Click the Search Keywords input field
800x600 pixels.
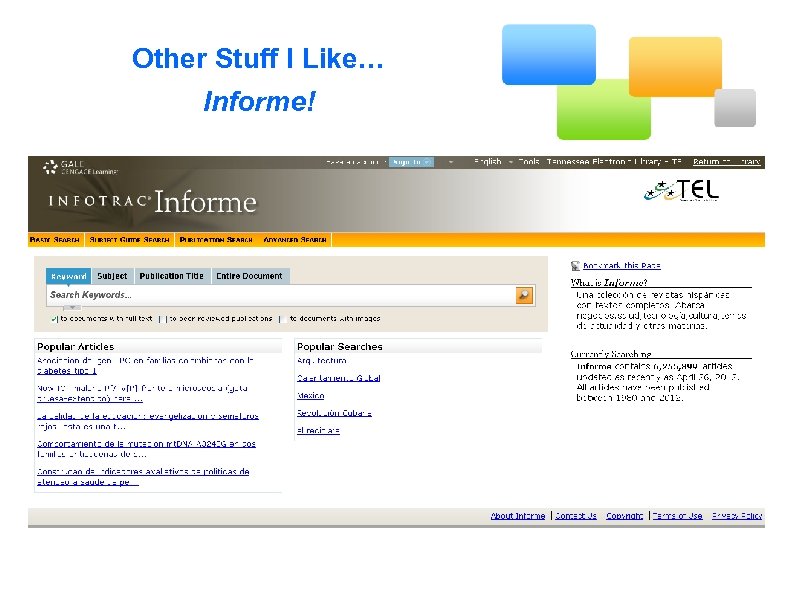point(281,295)
